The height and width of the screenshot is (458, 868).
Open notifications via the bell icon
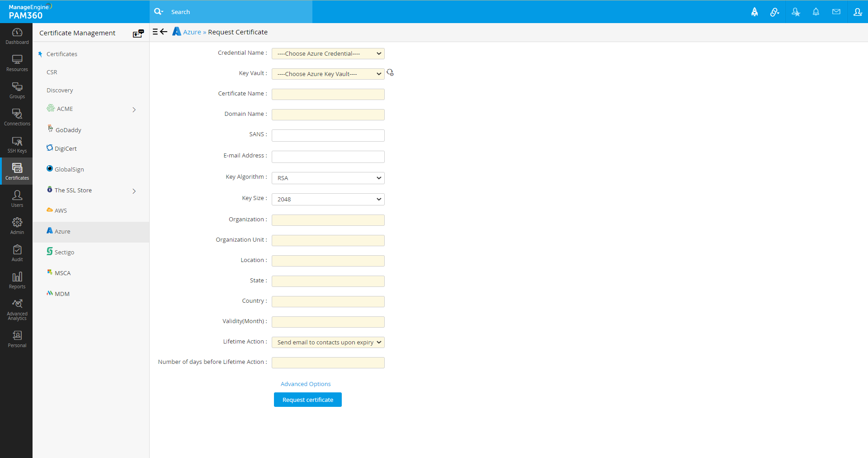coord(816,12)
